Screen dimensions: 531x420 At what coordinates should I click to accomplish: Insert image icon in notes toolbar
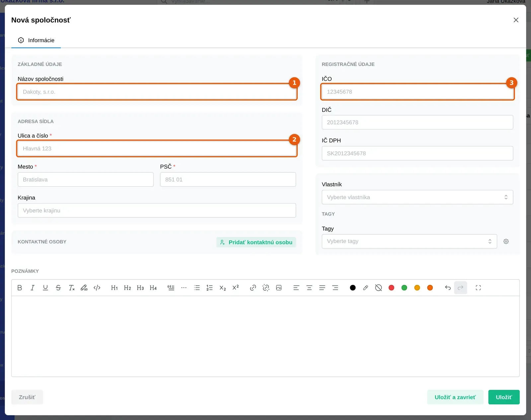click(279, 288)
